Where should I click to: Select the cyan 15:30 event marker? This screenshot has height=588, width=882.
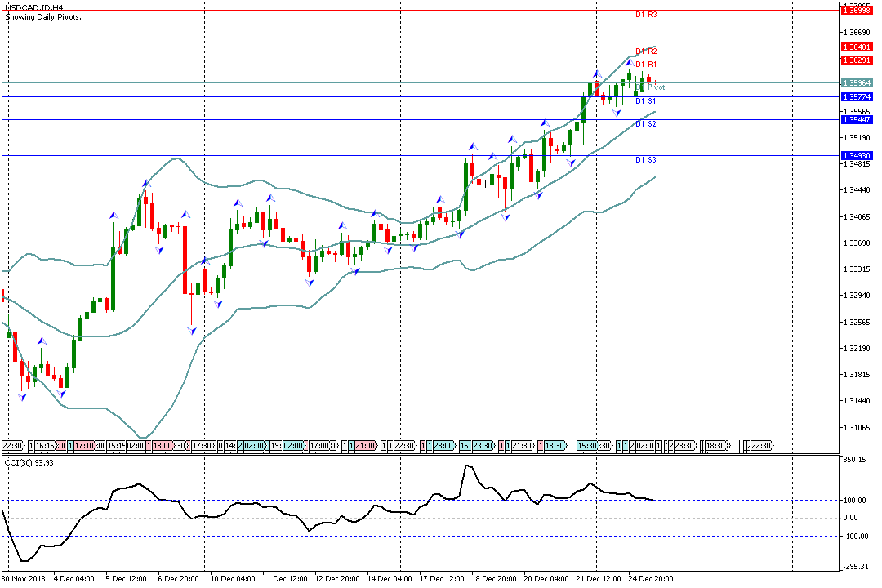(589, 446)
